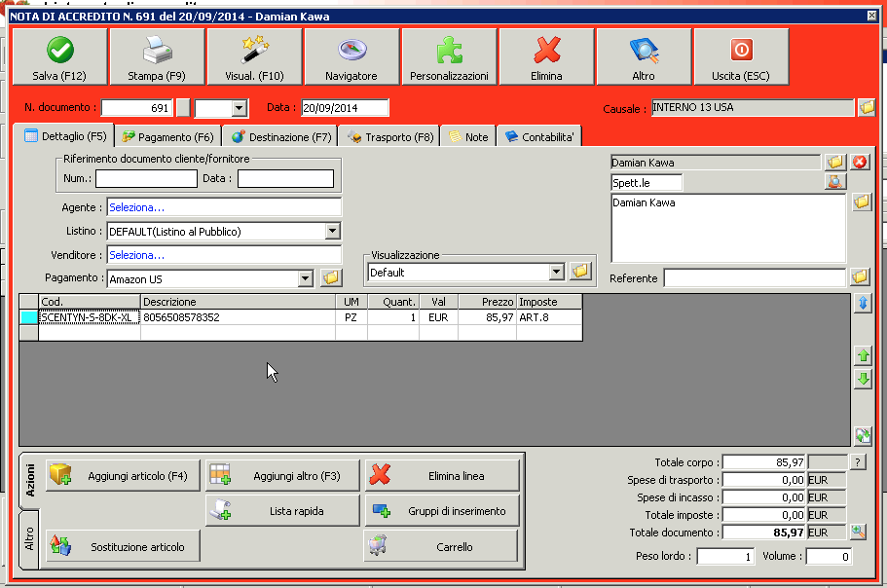Select vertical Azioni tab

pyautogui.click(x=29, y=481)
